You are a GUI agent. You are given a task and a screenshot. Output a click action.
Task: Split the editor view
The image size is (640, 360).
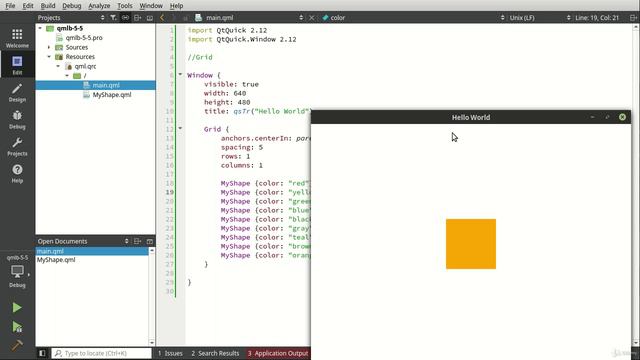coord(633,18)
